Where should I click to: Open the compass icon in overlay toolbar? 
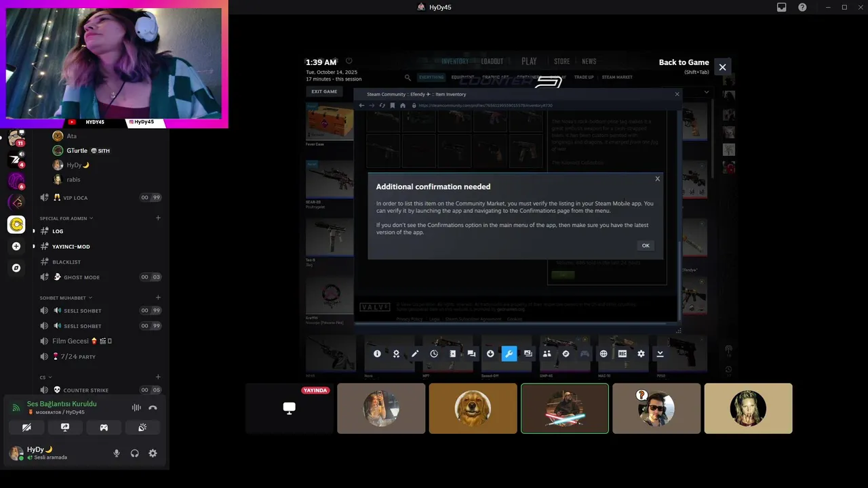point(566,354)
